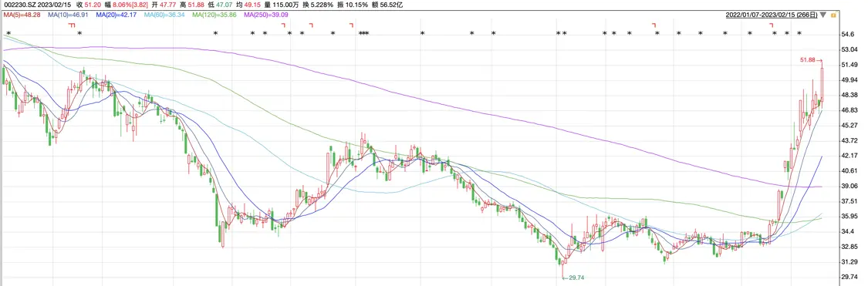Click the 2022/01/07-2023/02/15 date range link
868x286 pixels.
pyautogui.click(x=772, y=15)
